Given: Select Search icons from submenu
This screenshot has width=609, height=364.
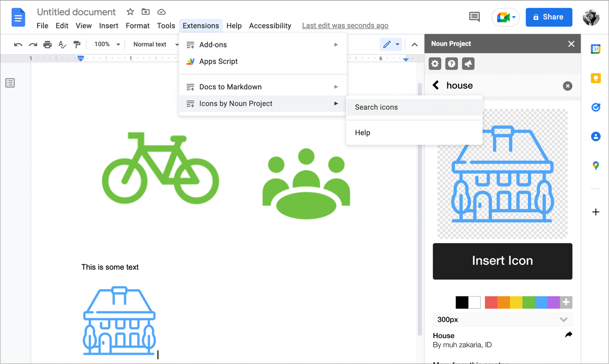Looking at the screenshot, I should coord(376,107).
